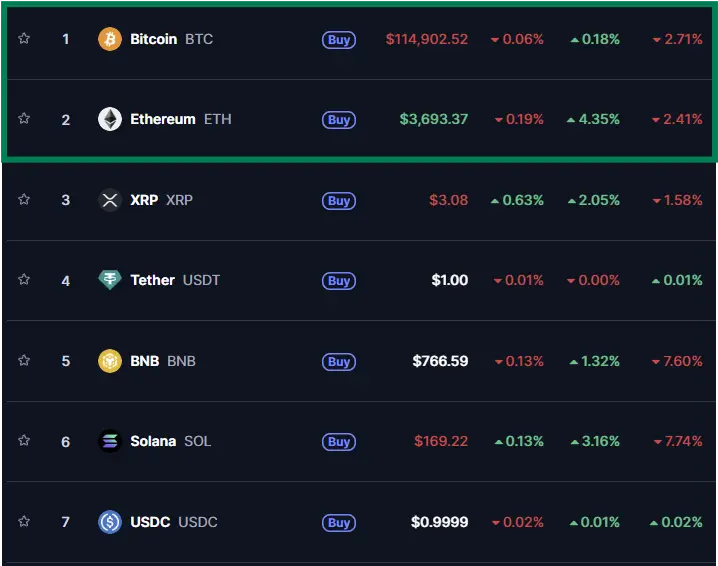
Task: Select the Bitcoin price $114,902.52
Action: (x=427, y=39)
